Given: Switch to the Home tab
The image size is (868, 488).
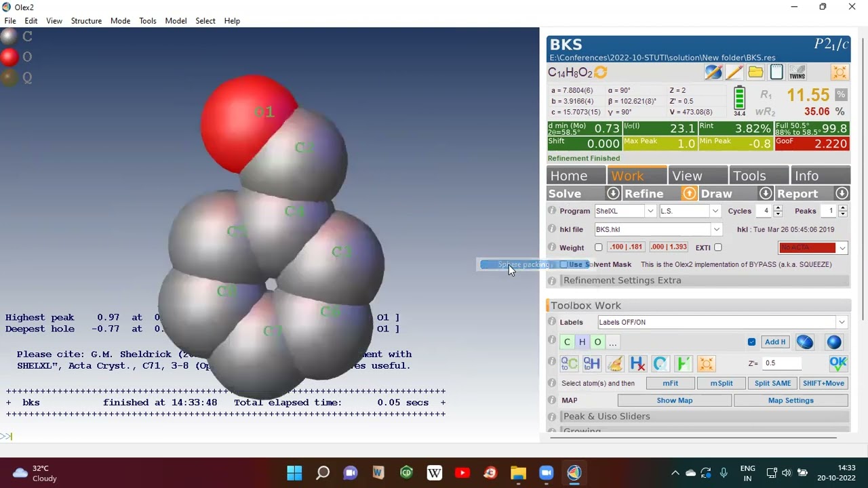Looking at the screenshot, I should pos(576,176).
